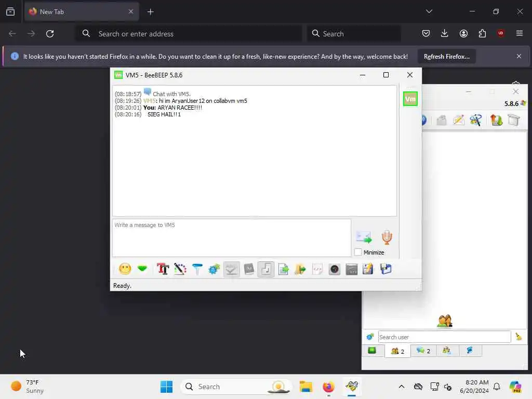Open the Windows Start menu
This screenshot has height=399, width=532.
pyautogui.click(x=166, y=387)
